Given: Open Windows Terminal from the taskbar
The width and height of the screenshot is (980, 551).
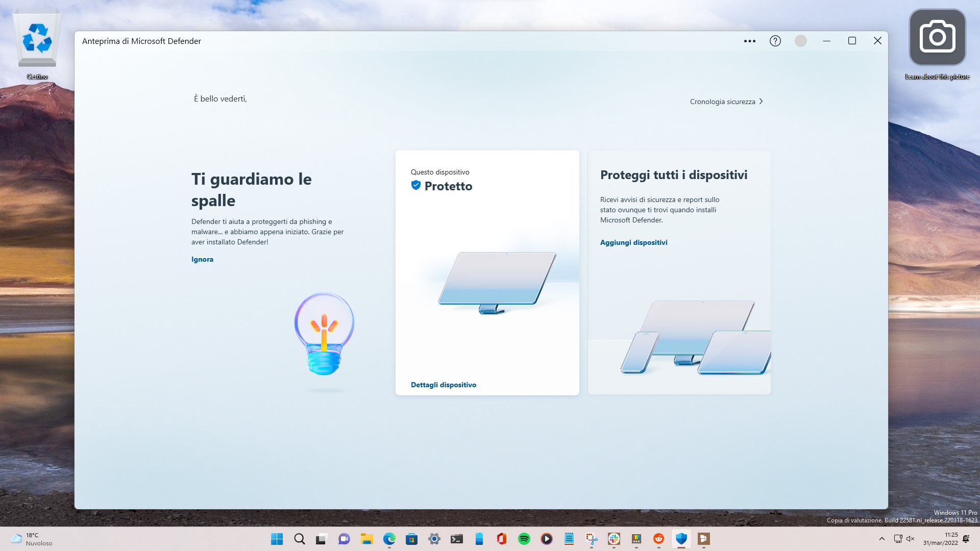Looking at the screenshot, I should click(x=456, y=539).
